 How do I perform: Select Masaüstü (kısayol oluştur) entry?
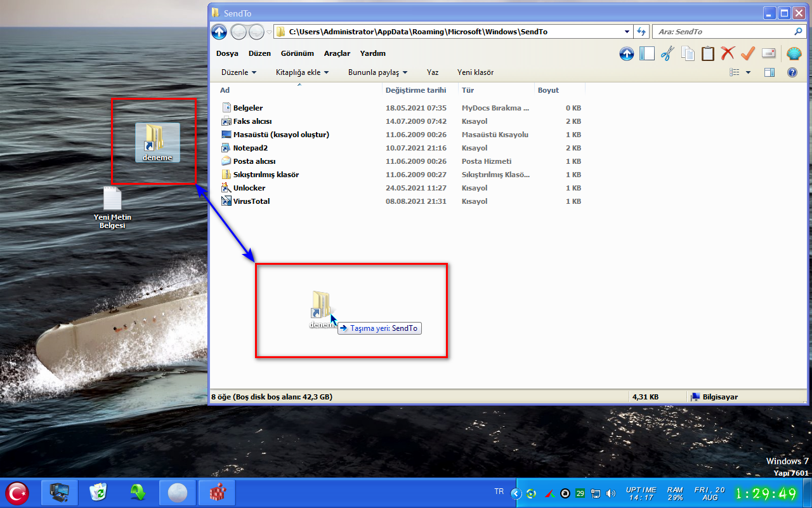(x=281, y=135)
